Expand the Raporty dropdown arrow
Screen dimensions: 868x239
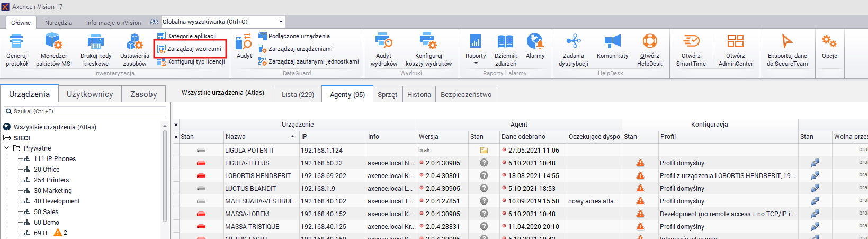(x=476, y=64)
